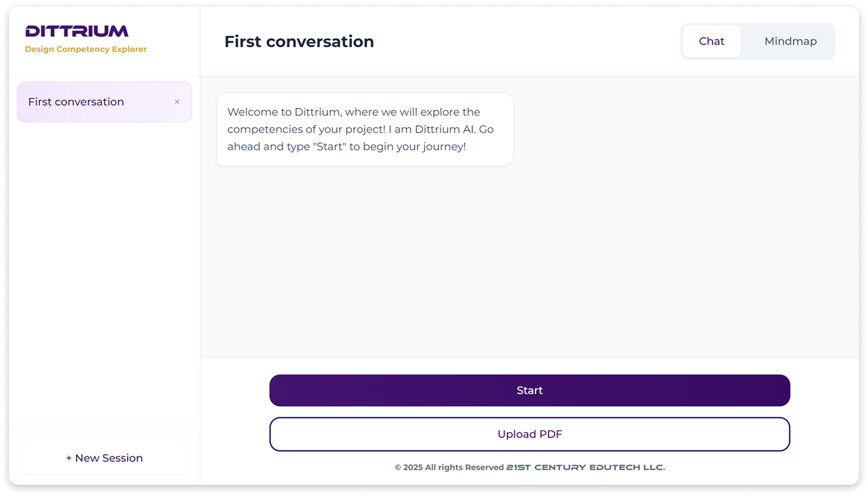
Task: Click the First conversation header title
Action: pos(299,42)
